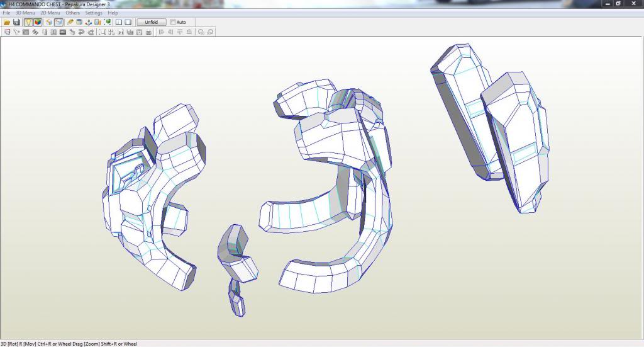Click the diagonal stripes toolbar icon

pyautogui.click(x=35, y=32)
